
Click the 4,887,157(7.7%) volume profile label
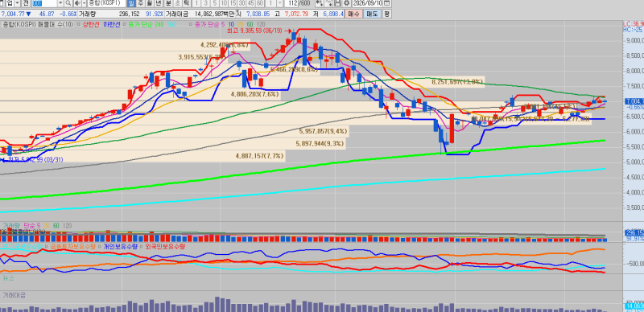[x=259, y=156]
